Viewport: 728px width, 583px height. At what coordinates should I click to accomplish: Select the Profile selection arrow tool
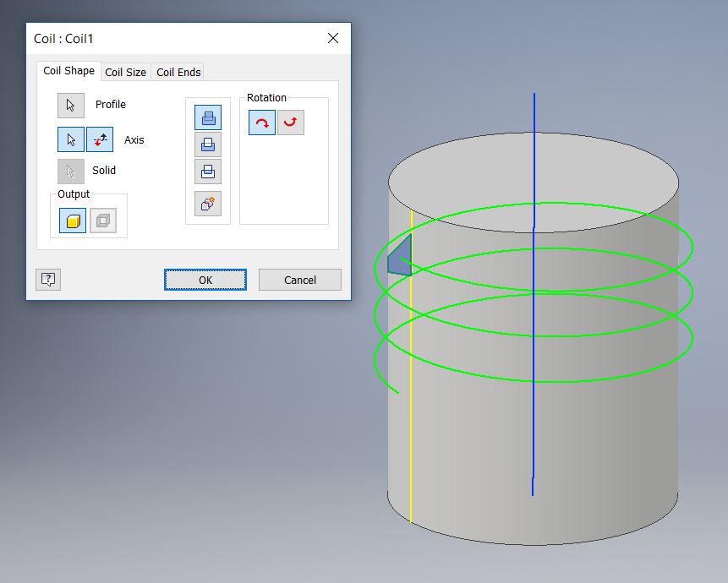click(70, 105)
